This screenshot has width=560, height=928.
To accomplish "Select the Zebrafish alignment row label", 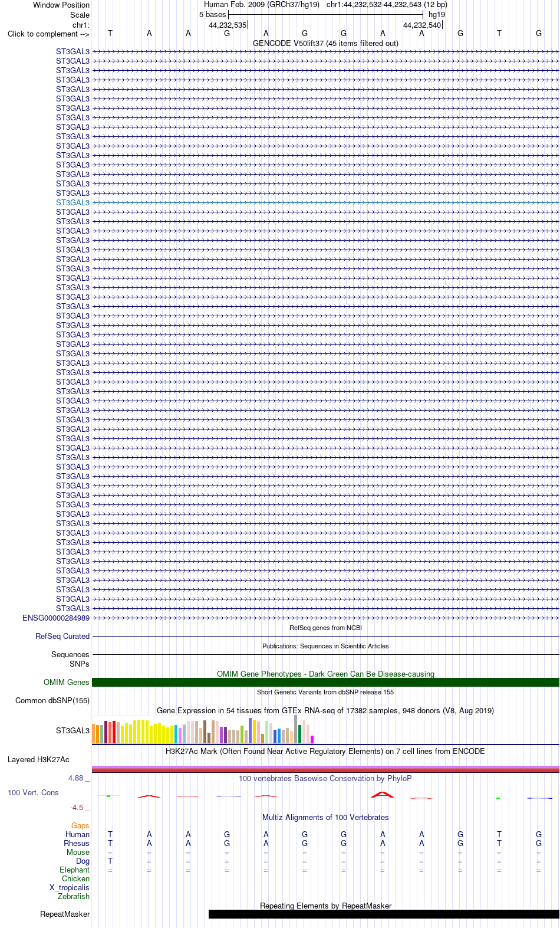I will tap(74, 896).
